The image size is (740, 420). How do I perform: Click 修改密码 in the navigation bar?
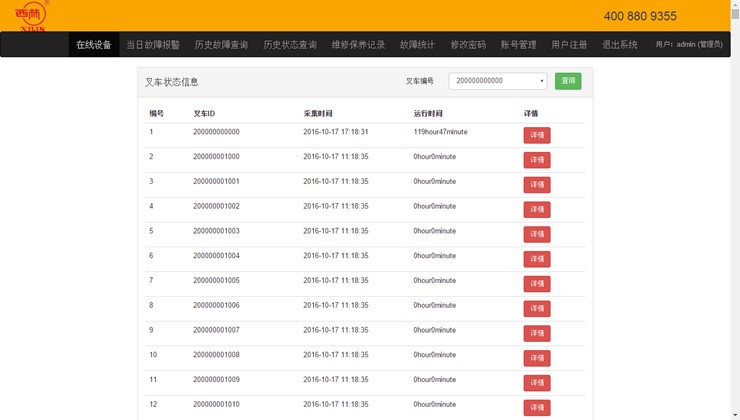tap(468, 45)
